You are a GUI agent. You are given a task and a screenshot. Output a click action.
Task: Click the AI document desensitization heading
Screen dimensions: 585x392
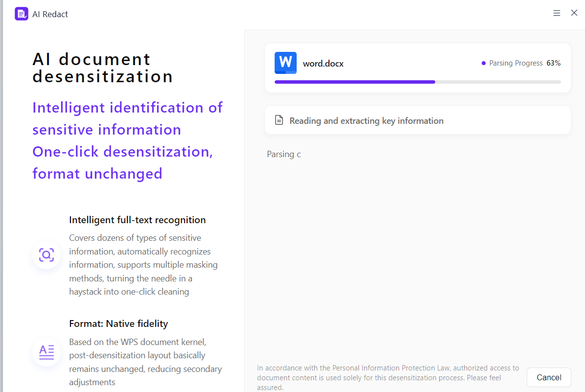coord(103,68)
